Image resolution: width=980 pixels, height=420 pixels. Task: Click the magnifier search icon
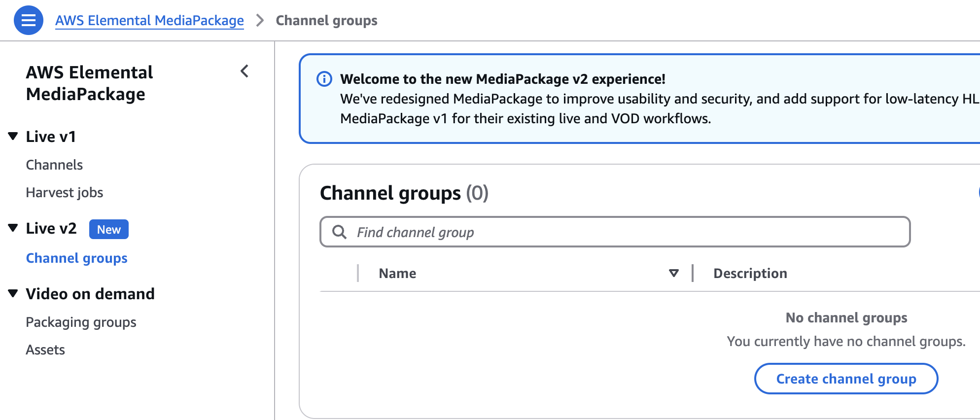click(x=339, y=232)
